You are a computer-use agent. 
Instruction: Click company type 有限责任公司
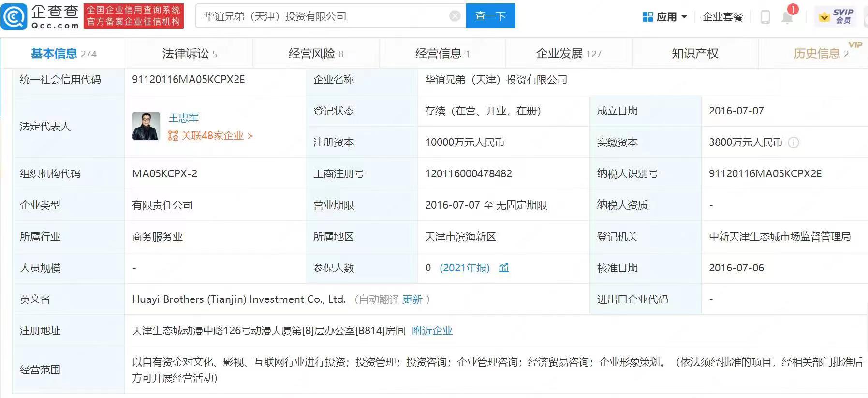[162, 205]
